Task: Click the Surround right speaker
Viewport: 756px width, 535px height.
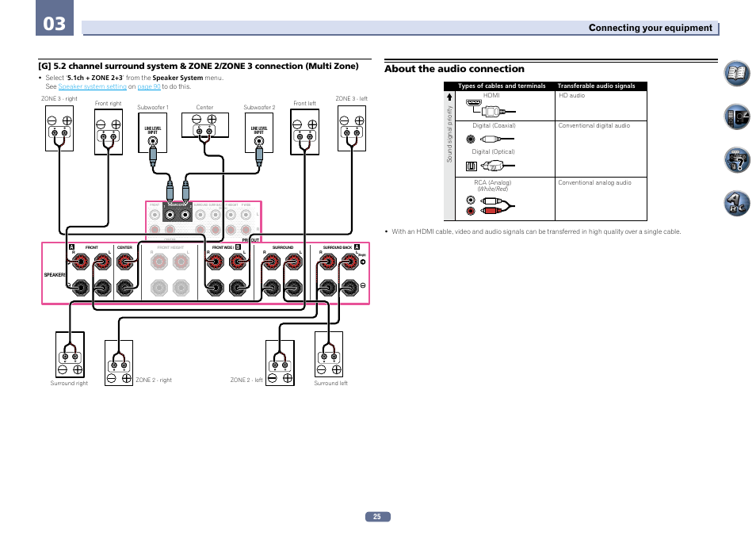Action: [x=70, y=354]
